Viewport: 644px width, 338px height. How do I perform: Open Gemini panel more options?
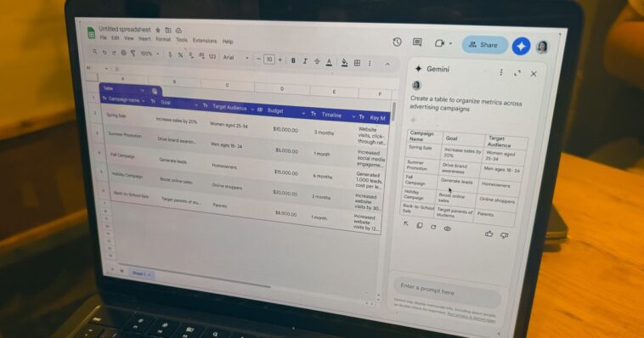pyautogui.click(x=501, y=72)
